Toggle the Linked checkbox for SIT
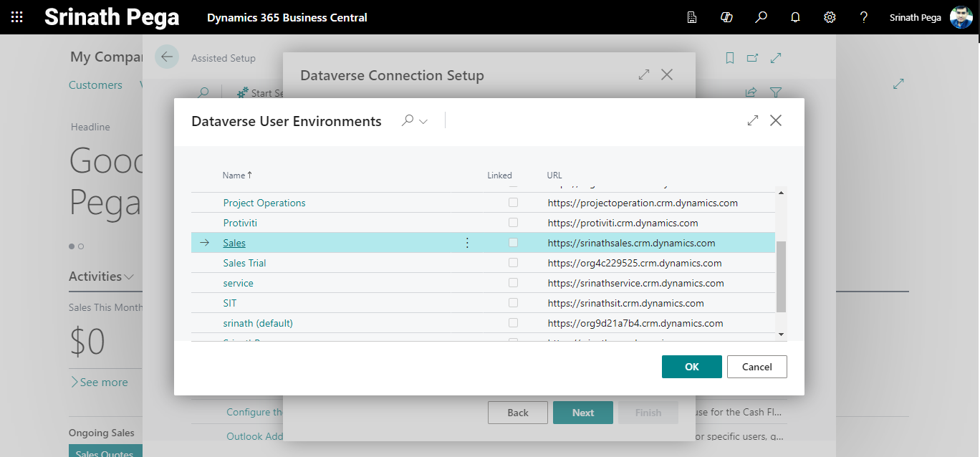This screenshot has width=980, height=457. [513, 303]
